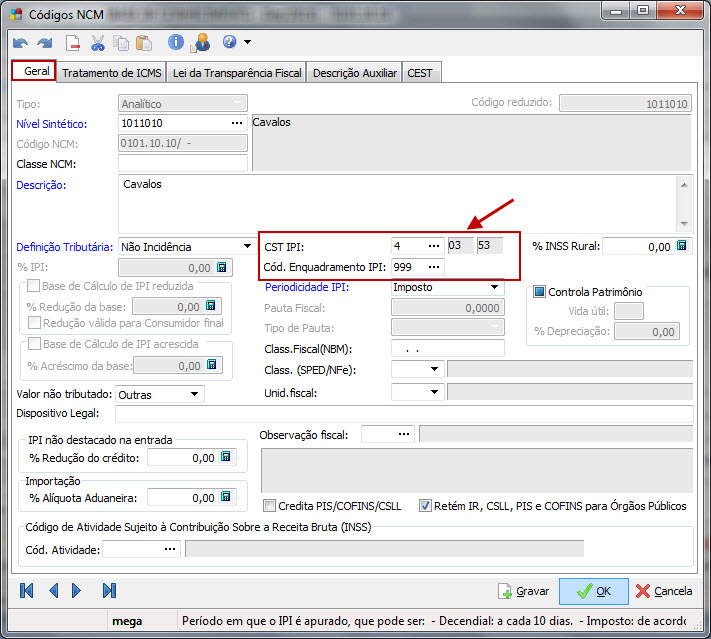The width and height of the screenshot is (711, 639).
Task: Click the paste clipboard icon
Action: (x=144, y=43)
